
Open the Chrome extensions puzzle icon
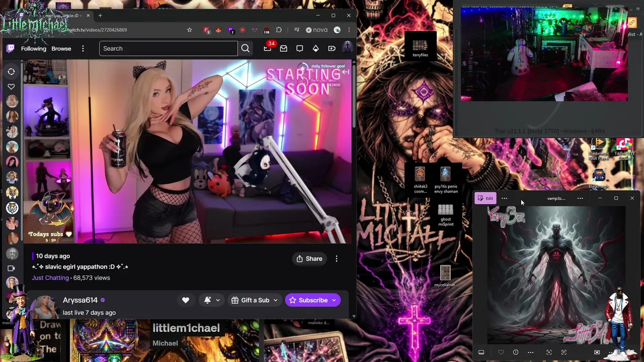[x=279, y=30]
